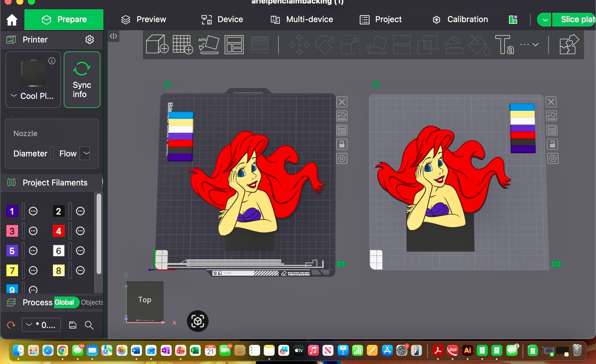The width and height of the screenshot is (596, 364).
Task: Click the Home icon
Action: coord(12,20)
